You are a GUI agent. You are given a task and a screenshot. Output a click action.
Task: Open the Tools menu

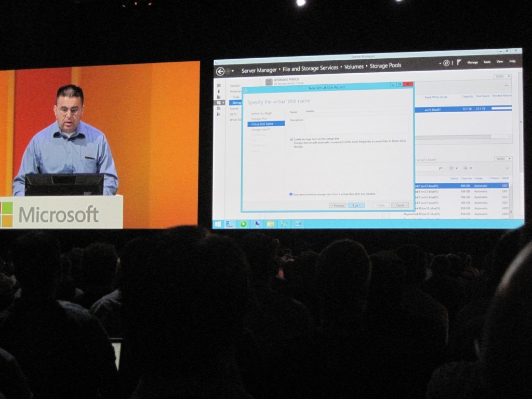pos(487,62)
